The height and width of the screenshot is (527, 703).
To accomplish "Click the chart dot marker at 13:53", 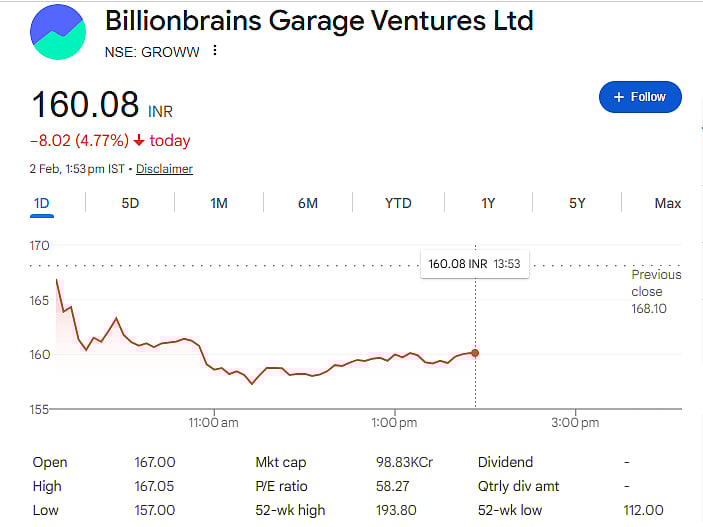I will 475,352.
